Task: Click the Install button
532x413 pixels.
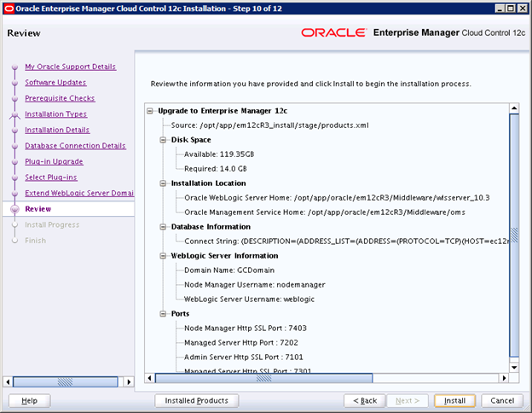Action: tap(454, 401)
